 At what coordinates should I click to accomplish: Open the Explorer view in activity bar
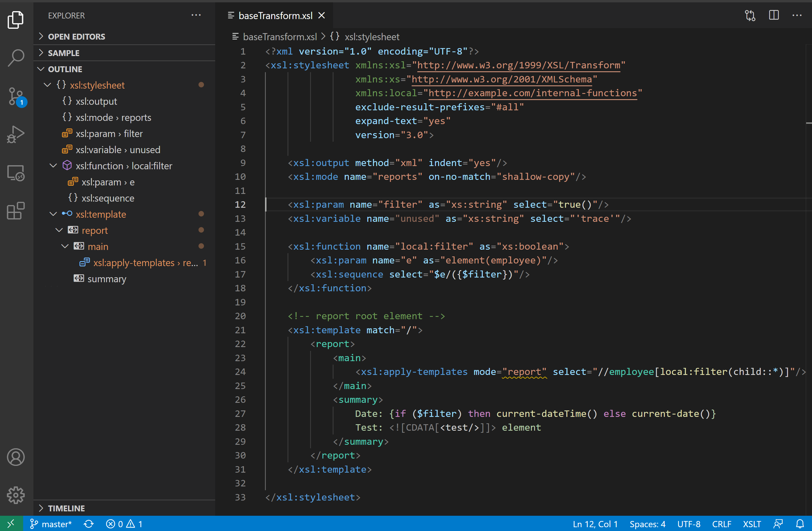16,20
